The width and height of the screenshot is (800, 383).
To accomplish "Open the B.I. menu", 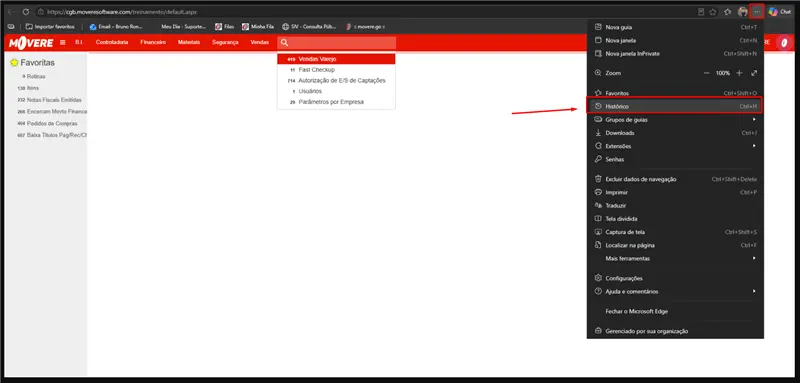I will tap(79, 42).
